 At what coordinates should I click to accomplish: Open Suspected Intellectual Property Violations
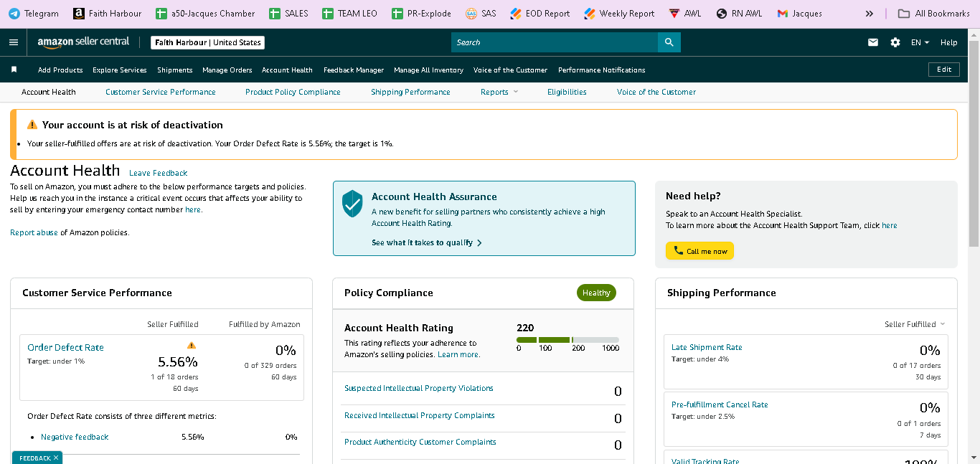coord(419,388)
